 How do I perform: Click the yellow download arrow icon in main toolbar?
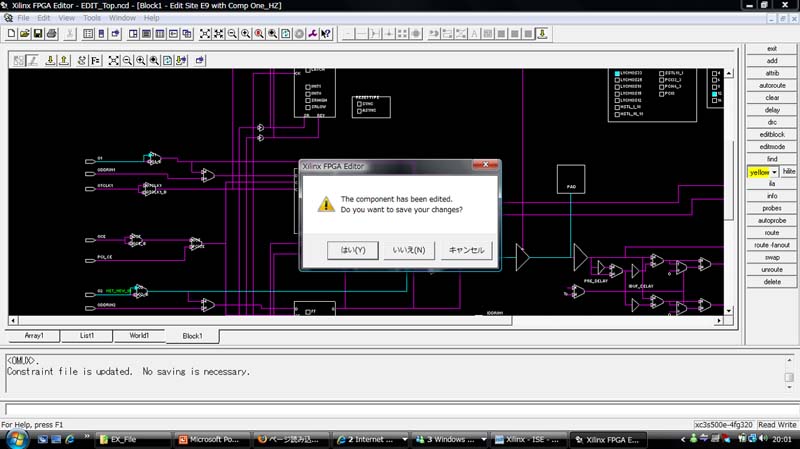pos(542,34)
